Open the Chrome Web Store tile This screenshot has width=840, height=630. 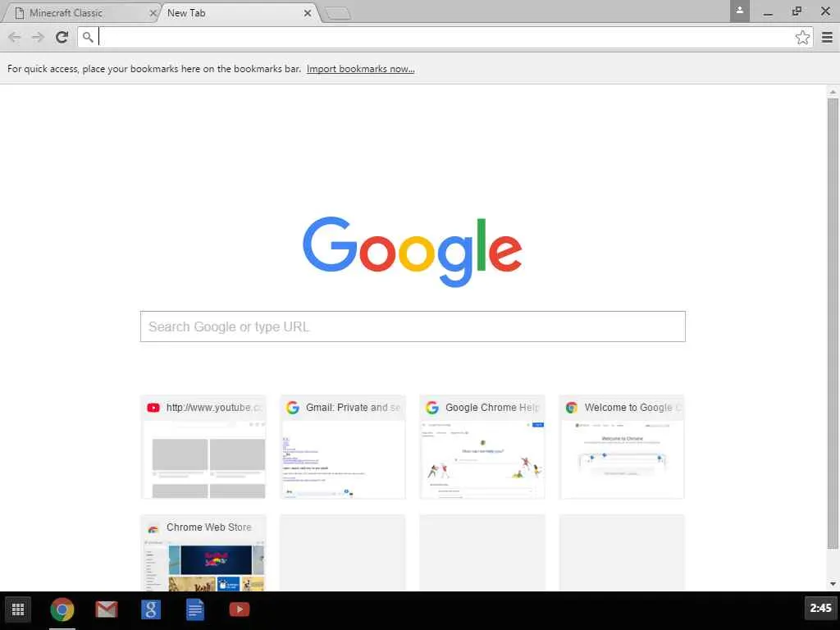[203, 553]
